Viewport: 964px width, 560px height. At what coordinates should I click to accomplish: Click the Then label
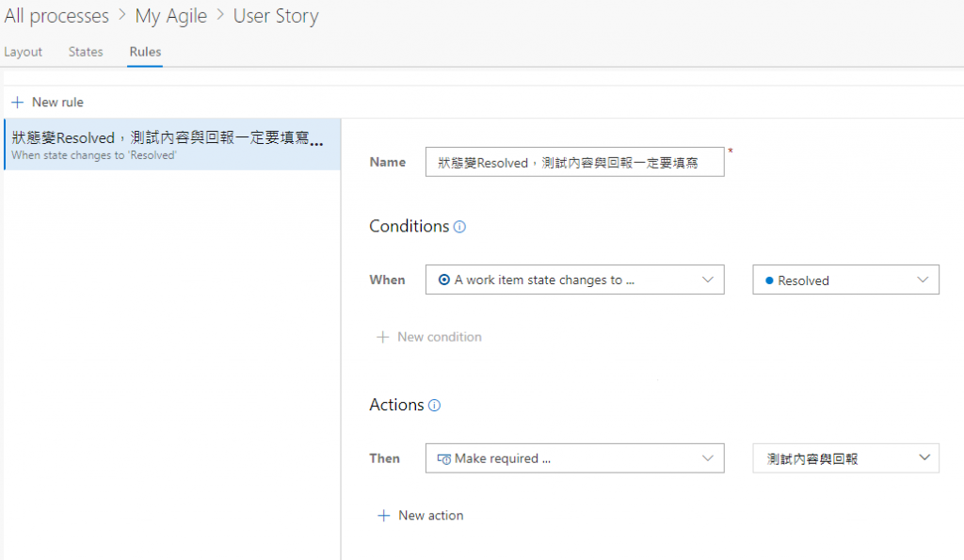coord(385,458)
